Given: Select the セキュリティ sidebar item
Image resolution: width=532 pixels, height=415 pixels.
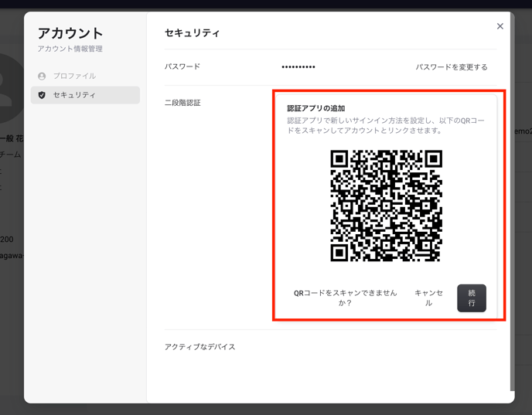Looking at the screenshot, I should coord(85,95).
